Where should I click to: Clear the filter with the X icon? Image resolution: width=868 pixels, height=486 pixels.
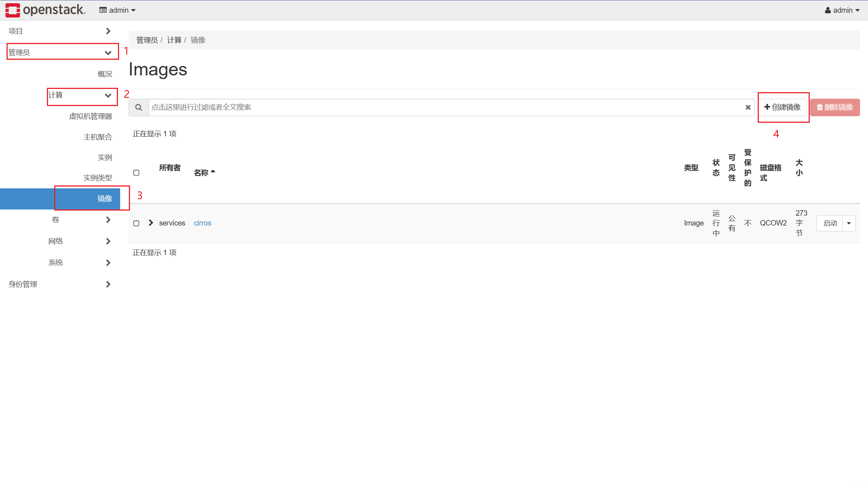click(748, 107)
